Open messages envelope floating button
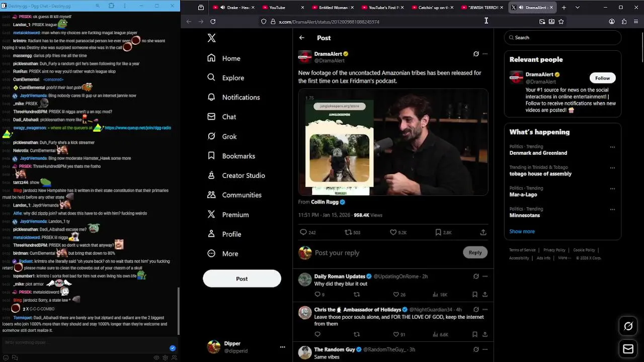Viewport: 644px width, 362px height. pos(628,348)
